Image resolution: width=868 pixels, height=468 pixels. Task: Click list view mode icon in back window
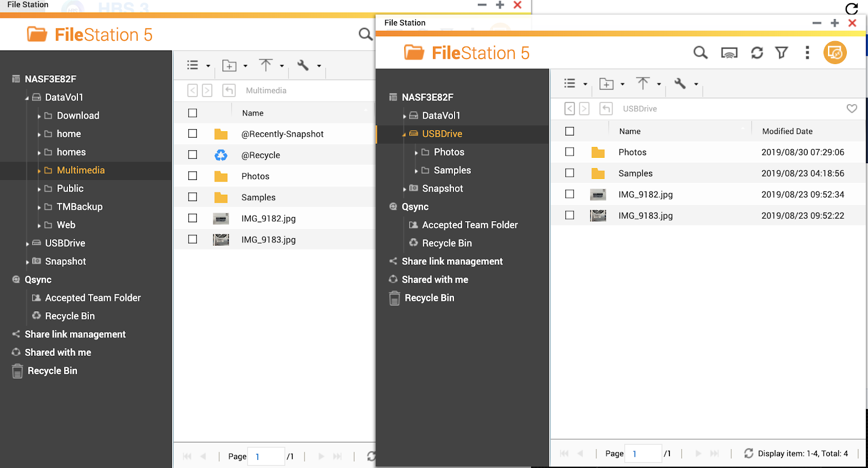click(193, 65)
